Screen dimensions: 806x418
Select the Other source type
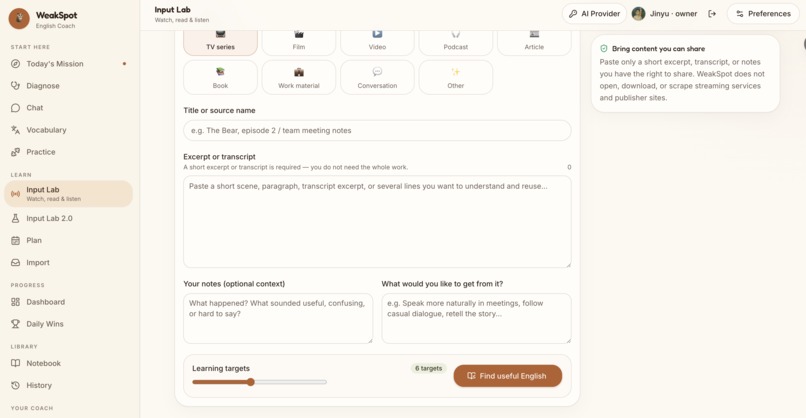coord(456,78)
